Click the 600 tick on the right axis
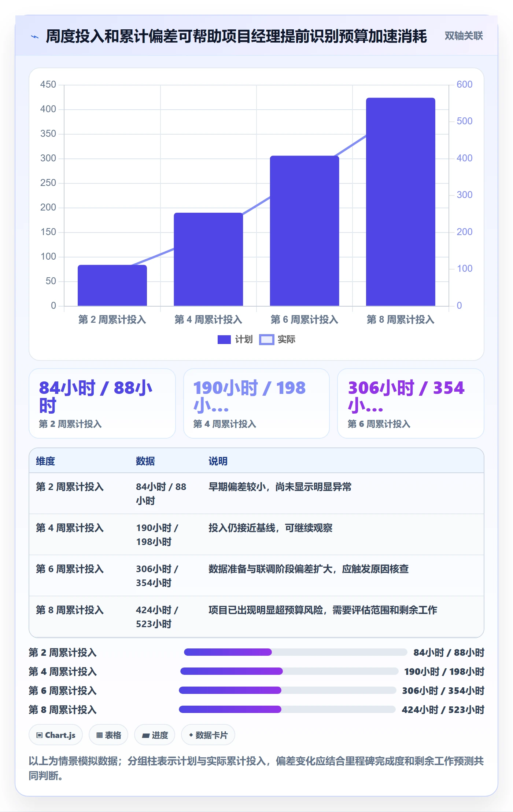This screenshot has height=812, width=513. tap(464, 84)
